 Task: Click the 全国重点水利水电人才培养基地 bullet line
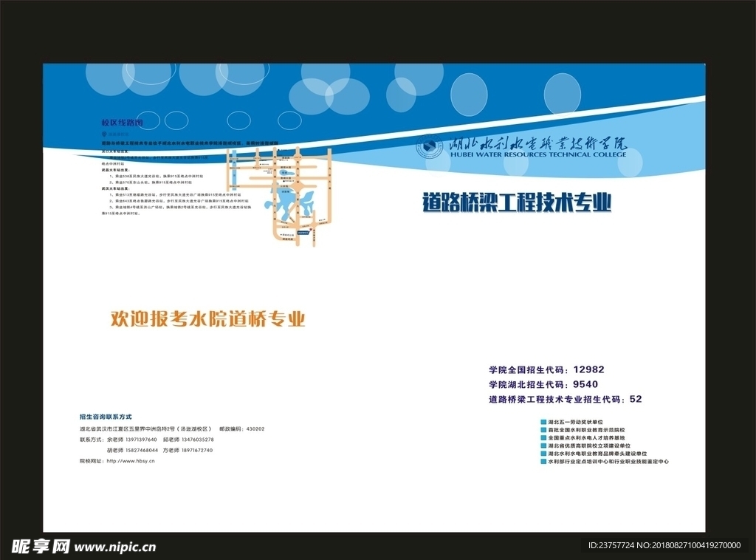click(583, 438)
